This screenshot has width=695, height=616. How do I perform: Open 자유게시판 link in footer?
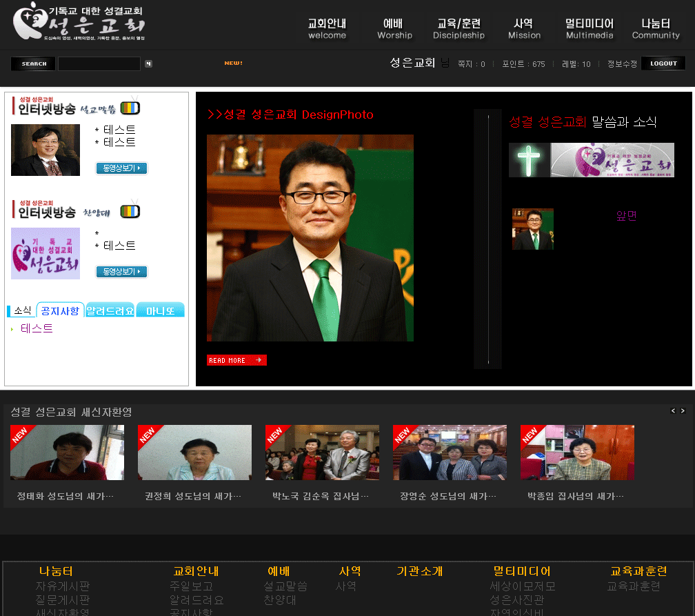click(x=63, y=586)
